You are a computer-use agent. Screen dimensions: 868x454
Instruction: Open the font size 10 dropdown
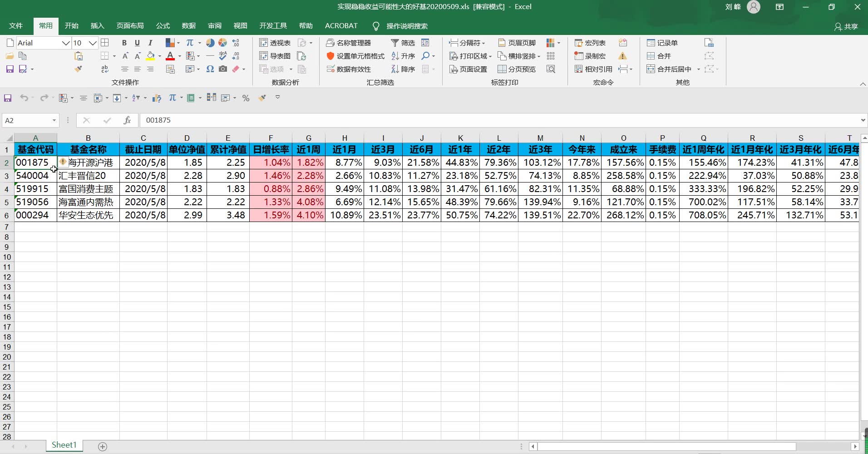click(93, 43)
